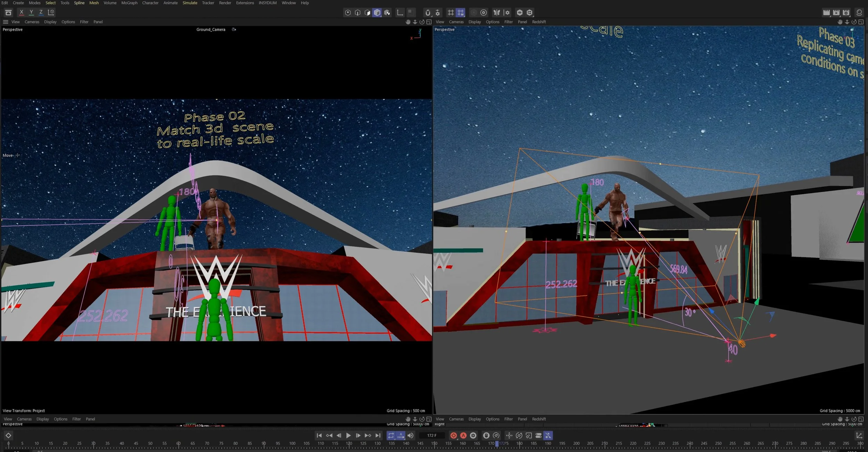Toggle timeline sound speaker
868x452 pixels.
(410, 435)
